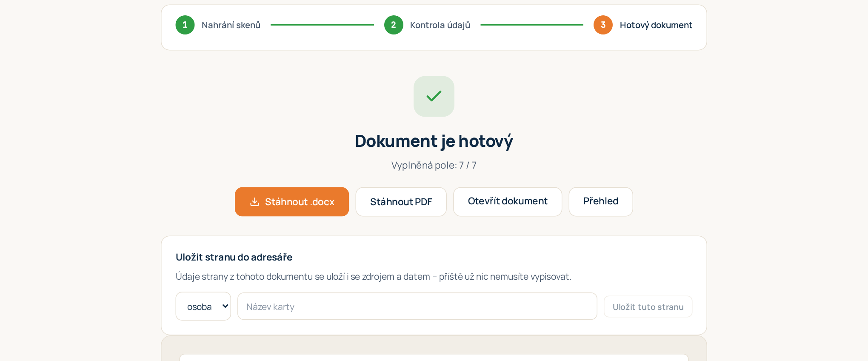This screenshot has width=868, height=361.
Task: Focus the Název karty input field
Action: 417,306
